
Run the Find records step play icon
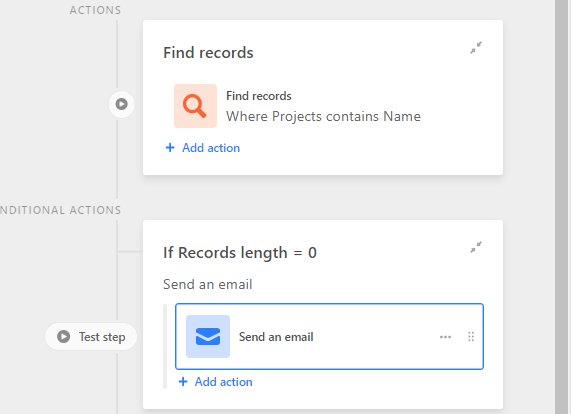click(122, 104)
